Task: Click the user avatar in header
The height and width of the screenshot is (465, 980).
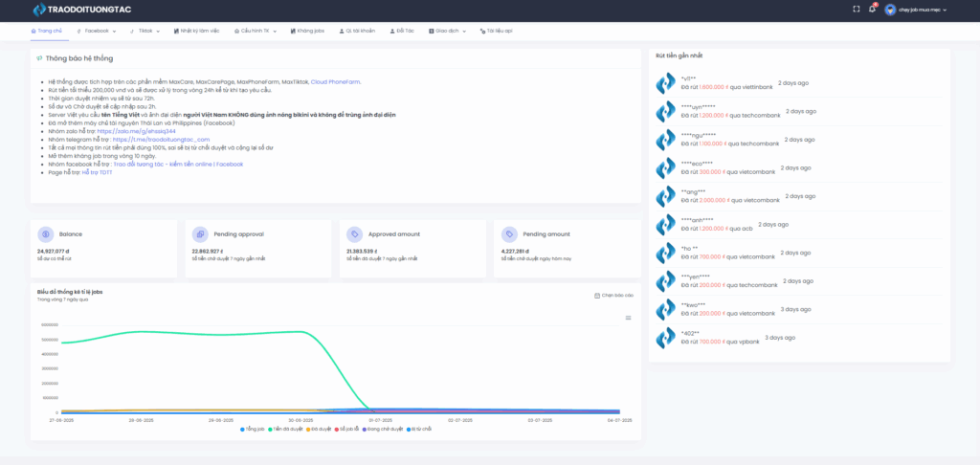Action: point(890,10)
